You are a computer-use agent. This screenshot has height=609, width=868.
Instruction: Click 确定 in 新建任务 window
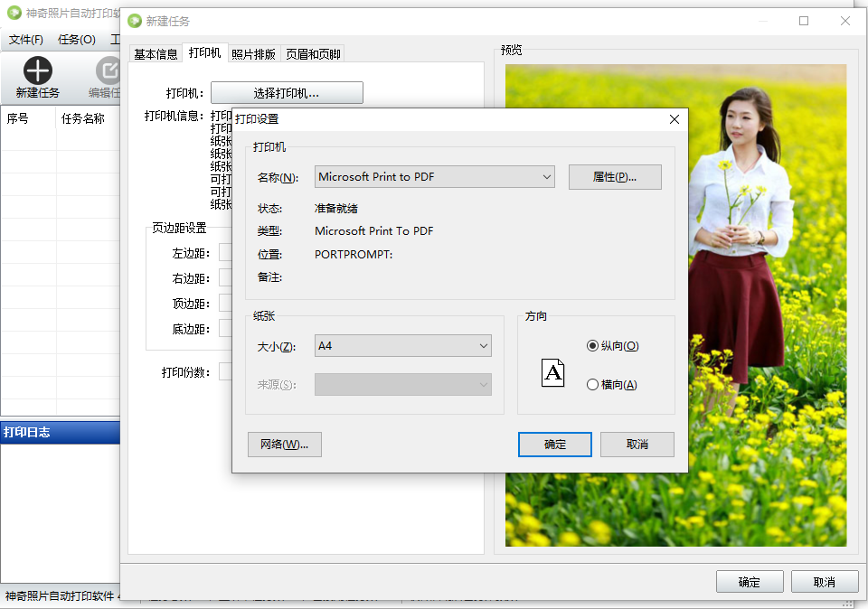[750, 582]
